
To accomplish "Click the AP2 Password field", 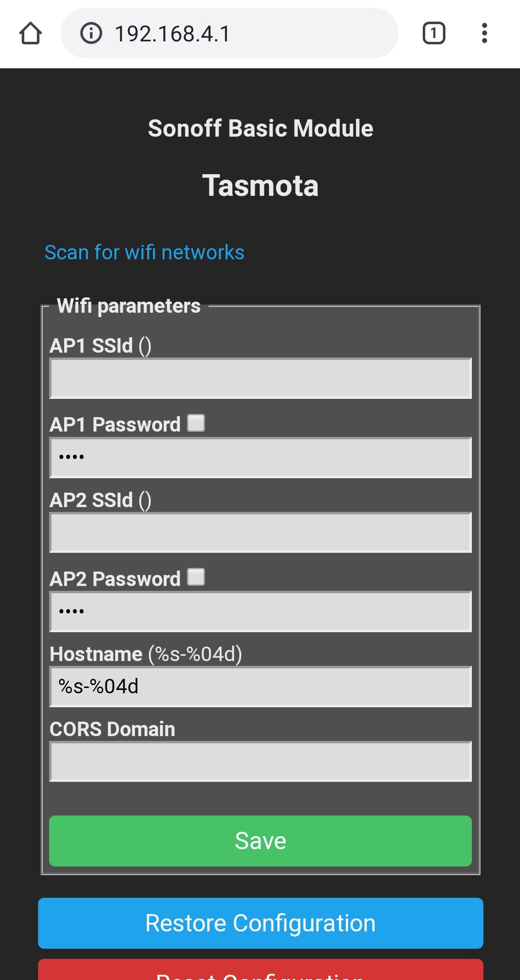I will pos(260,611).
